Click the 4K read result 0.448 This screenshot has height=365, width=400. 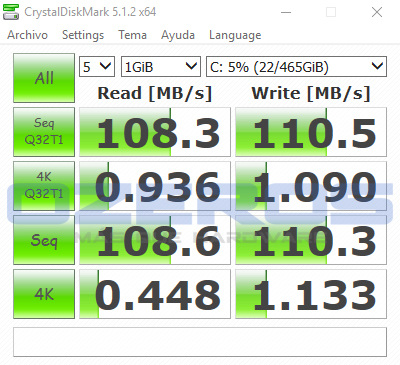point(155,294)
